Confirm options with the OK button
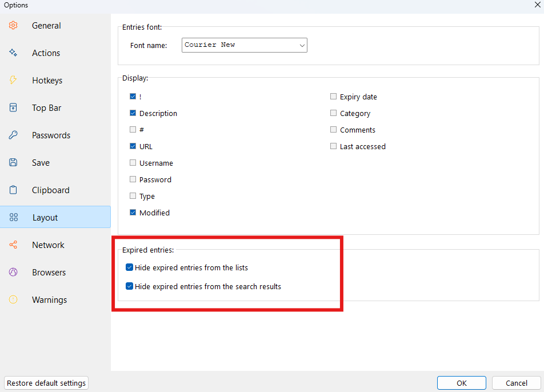The height and width of the screenshot is (392, 544). (x=462, y=383)
